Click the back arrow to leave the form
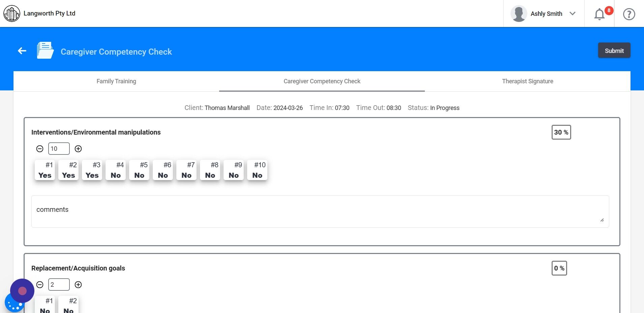The image size is (644, 313). coord(22,50)
